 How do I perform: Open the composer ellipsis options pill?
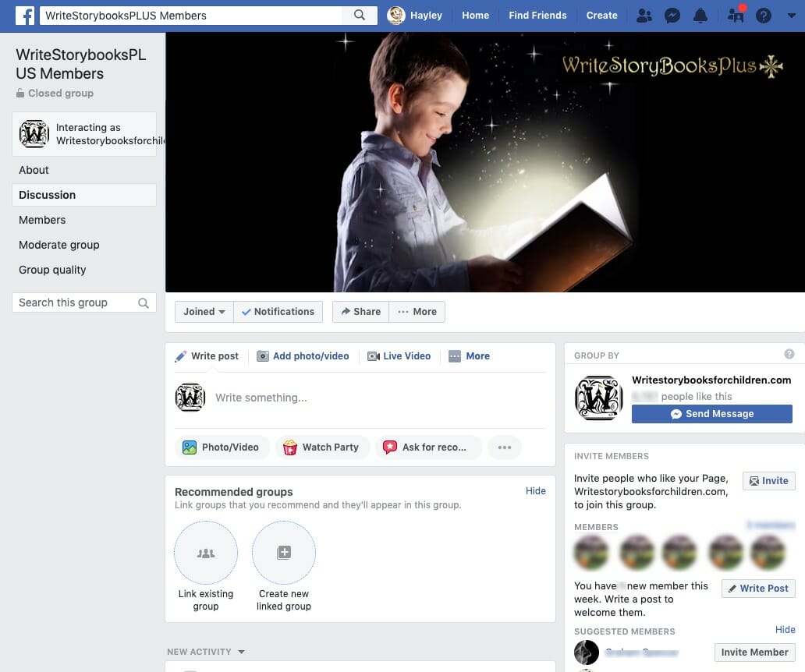[504, 447]
